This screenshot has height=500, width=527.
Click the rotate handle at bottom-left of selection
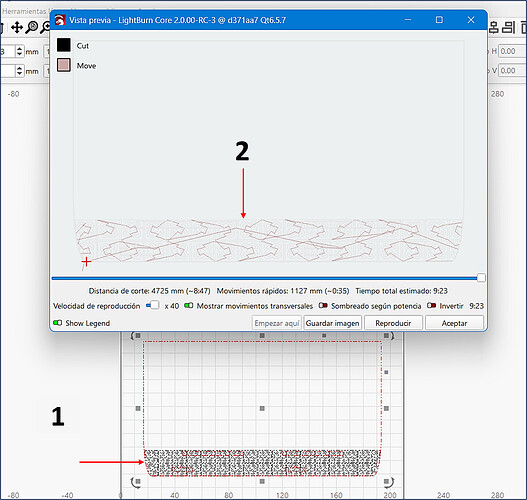click(136, 482)
